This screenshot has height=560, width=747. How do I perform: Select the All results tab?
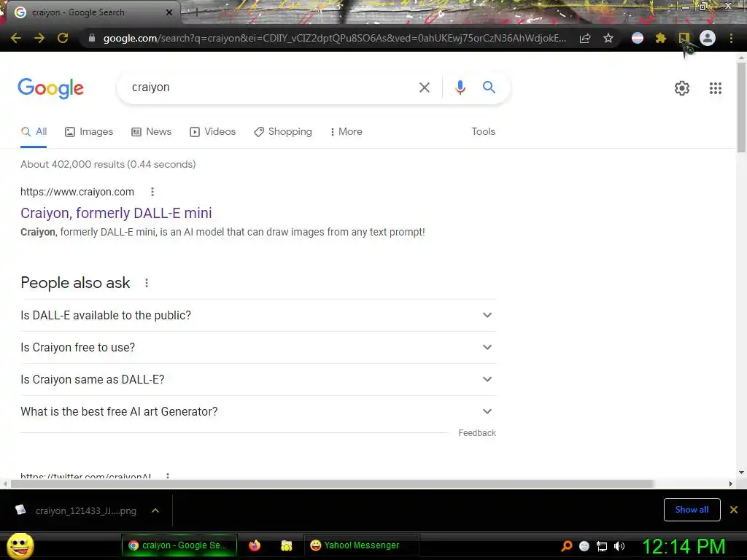(34, 131)
